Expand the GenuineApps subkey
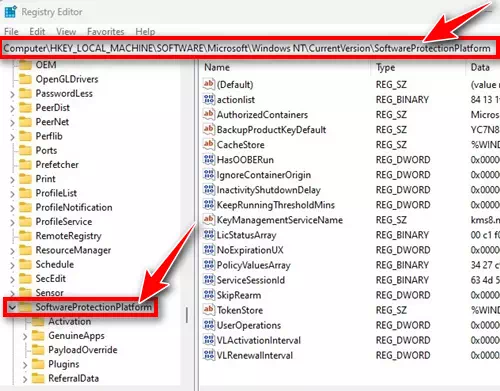The width and height of the screenshot is (500, 391). click(25, 336)
